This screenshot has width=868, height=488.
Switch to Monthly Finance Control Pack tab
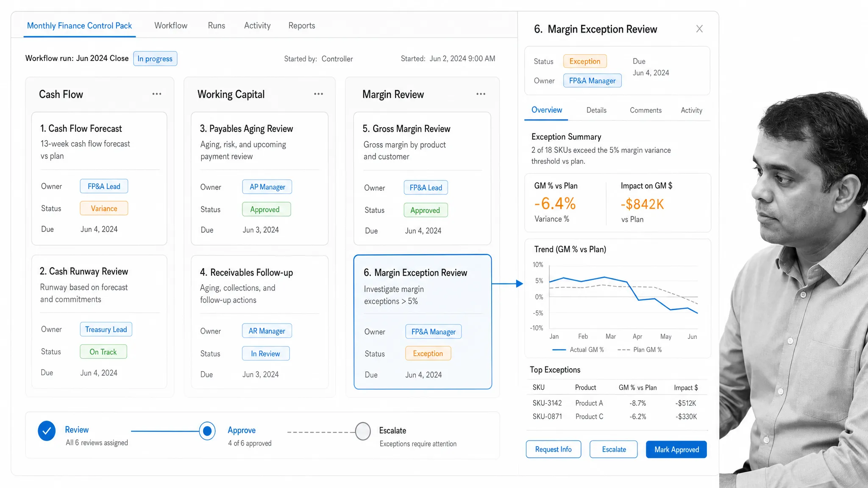pos(79,25)
